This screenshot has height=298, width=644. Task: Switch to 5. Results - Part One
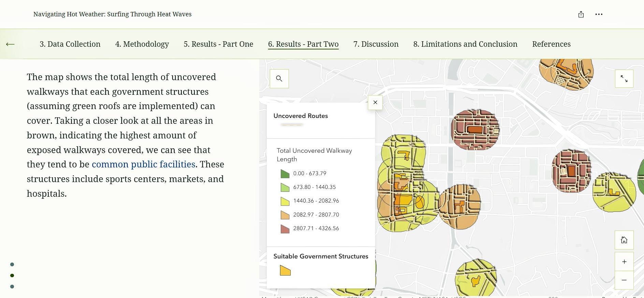[x=218, y=44]
